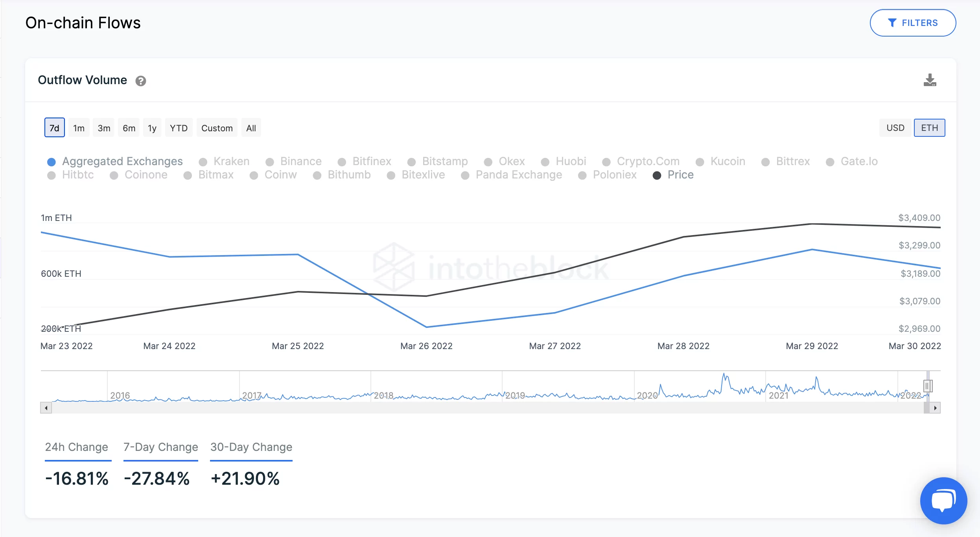Screen dimensions: 980x537
Task: Switch the chart units to USD
Action: click(895, 128)
